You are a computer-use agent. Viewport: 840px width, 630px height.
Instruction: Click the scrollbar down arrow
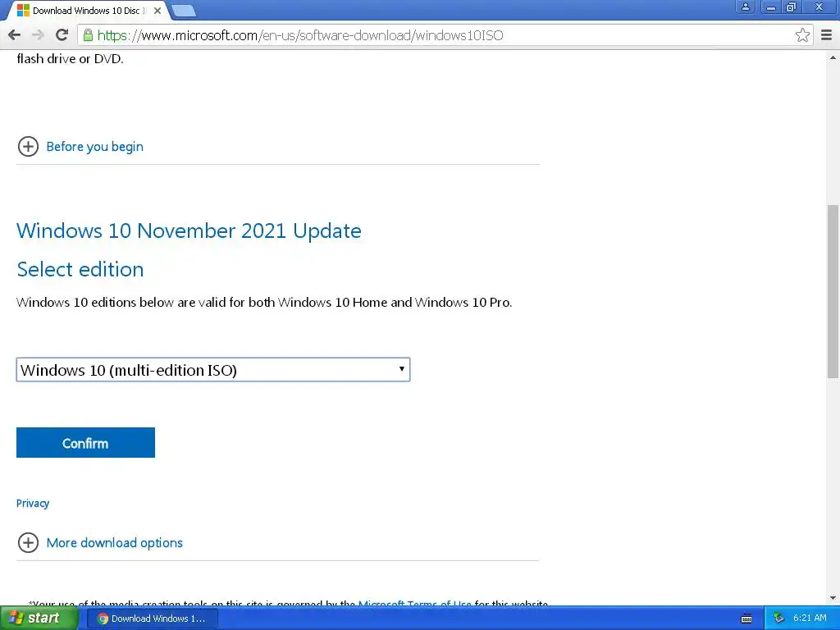(x=833, y=598)
